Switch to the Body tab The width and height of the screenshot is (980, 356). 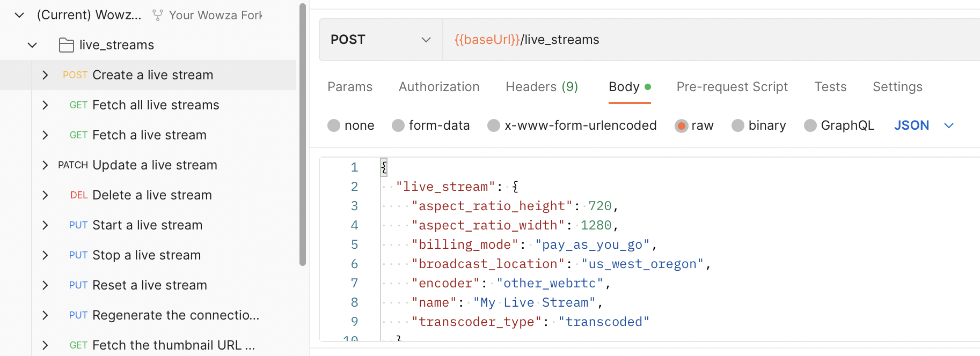click(630, 87)
